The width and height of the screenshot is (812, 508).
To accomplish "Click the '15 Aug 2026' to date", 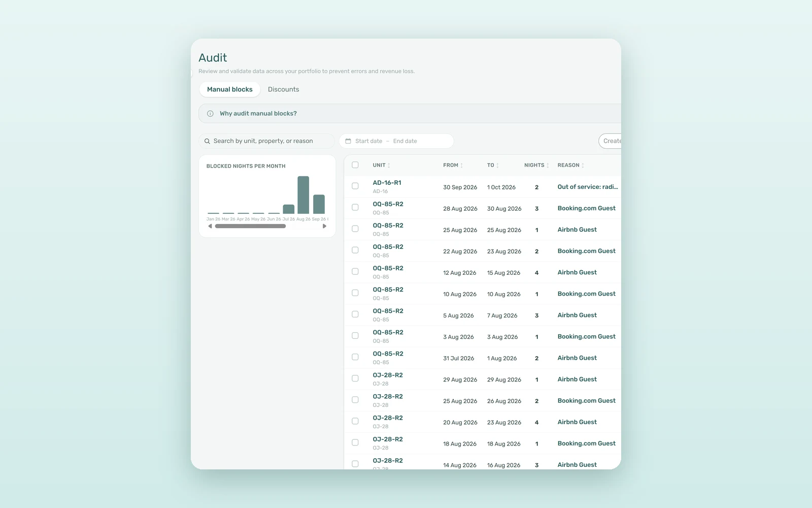I will point(503,273).
